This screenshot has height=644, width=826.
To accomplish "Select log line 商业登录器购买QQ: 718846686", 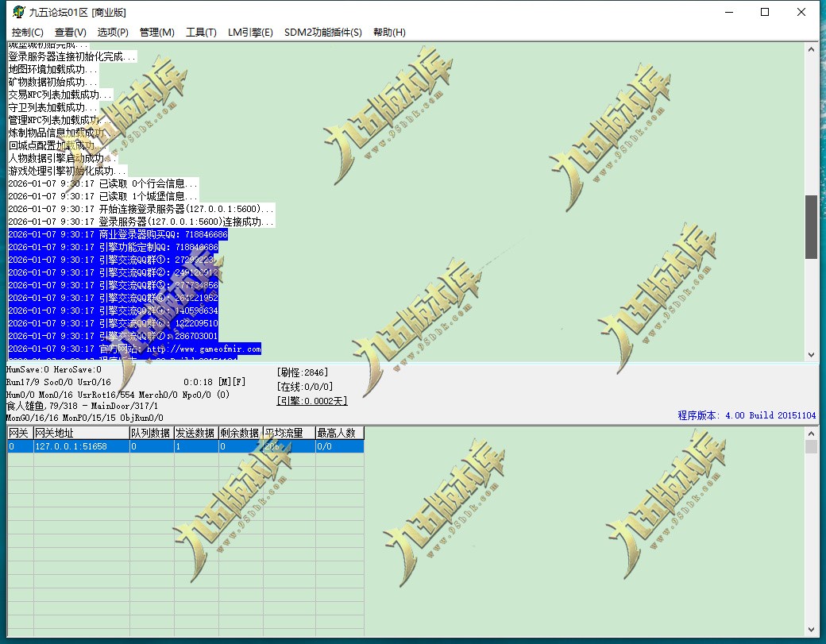I will [118, 234].
